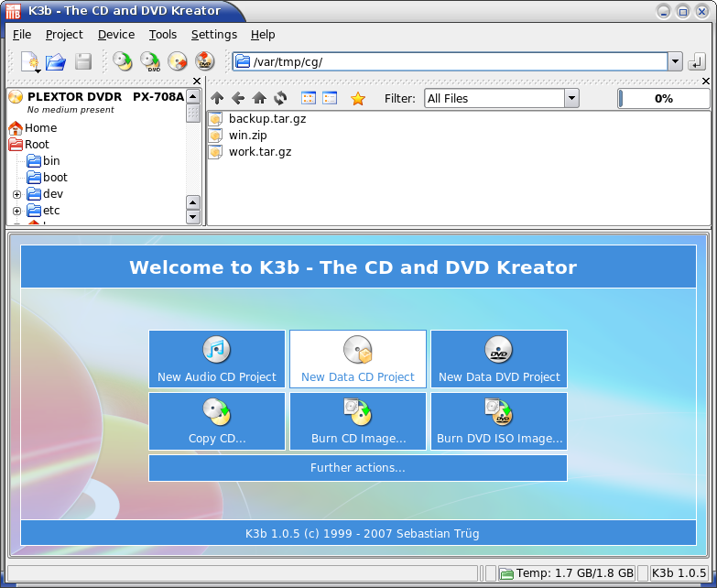Click the Format DVD toolbar icon
Viewport: 717px width, 588px height.
204,61
